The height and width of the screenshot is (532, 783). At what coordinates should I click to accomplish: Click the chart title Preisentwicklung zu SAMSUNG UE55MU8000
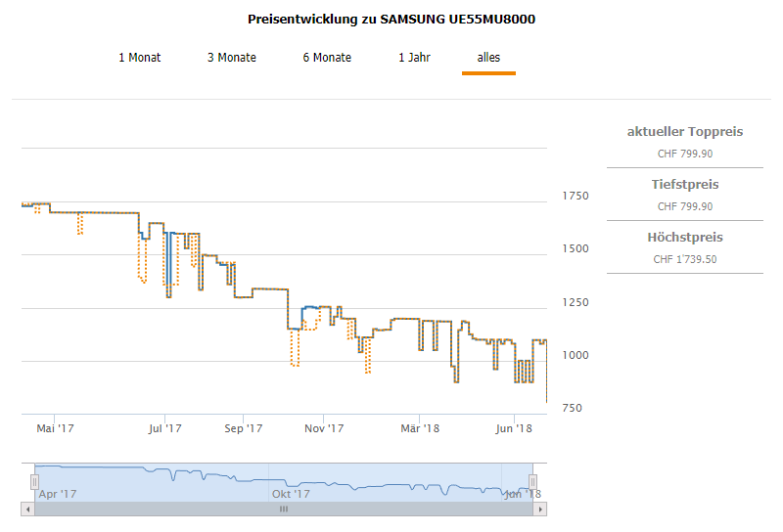click(391, 20)
